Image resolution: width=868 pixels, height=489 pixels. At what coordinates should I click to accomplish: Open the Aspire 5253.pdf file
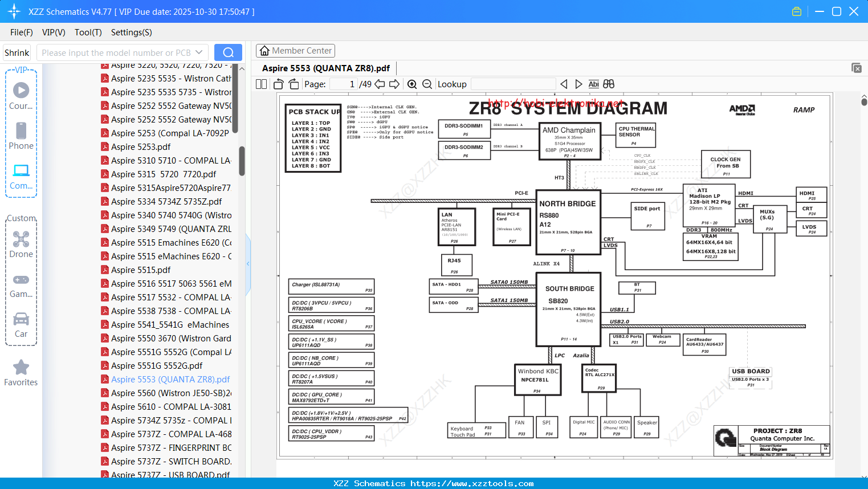(x=136, y=147)
